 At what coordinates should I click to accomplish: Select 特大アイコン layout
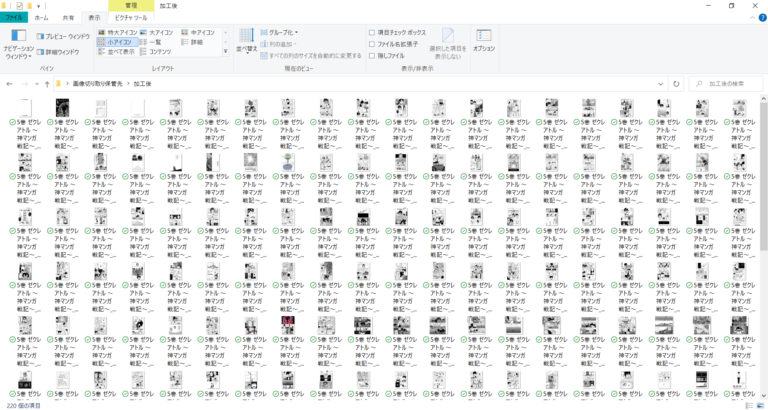tap(119, 32)
